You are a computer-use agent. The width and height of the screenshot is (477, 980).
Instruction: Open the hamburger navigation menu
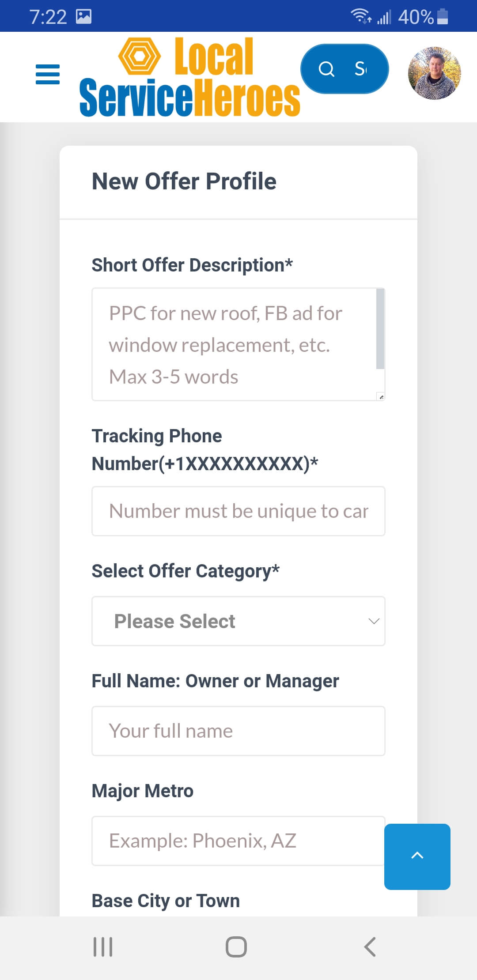pos(48,74)
